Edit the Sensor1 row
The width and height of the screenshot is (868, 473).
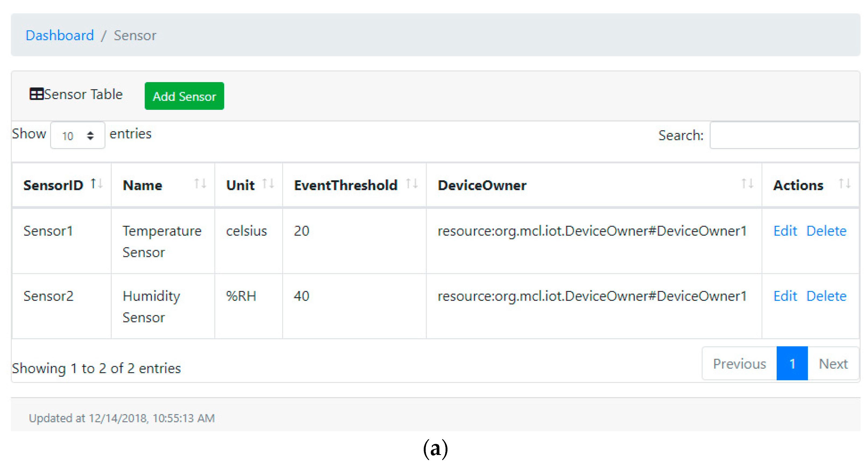785,231
